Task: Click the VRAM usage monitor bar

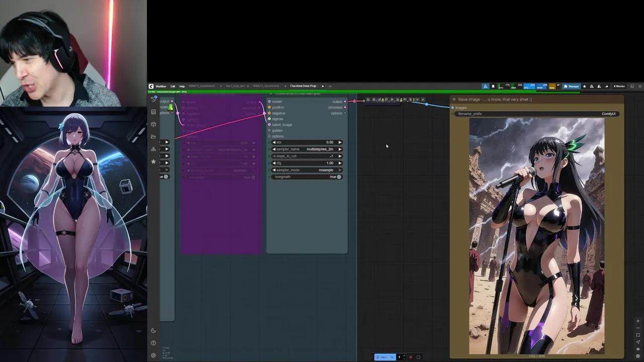Action: tap(542, 86)
